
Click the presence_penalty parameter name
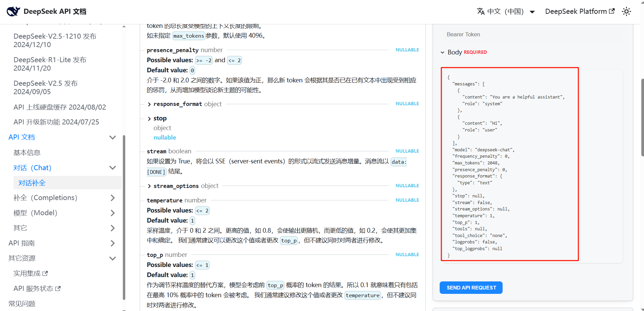(x=173, y=50)
